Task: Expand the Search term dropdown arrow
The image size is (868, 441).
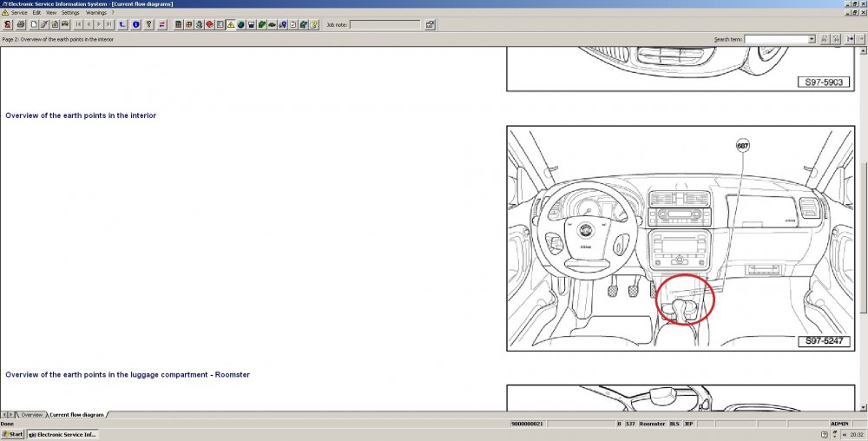Action: 812,39
